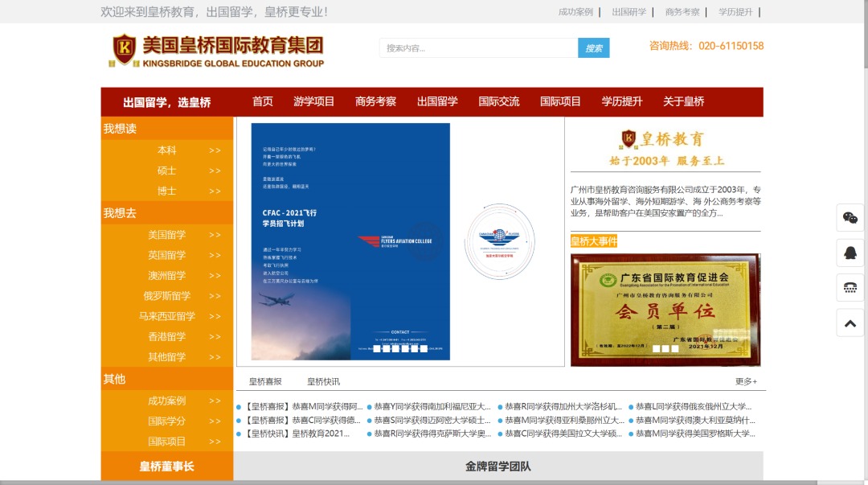This screenshot has height=485, width=868.
Task: Click the 皇桥大事件 heading label
Action: pyautogui.click(x=593, y=241)
